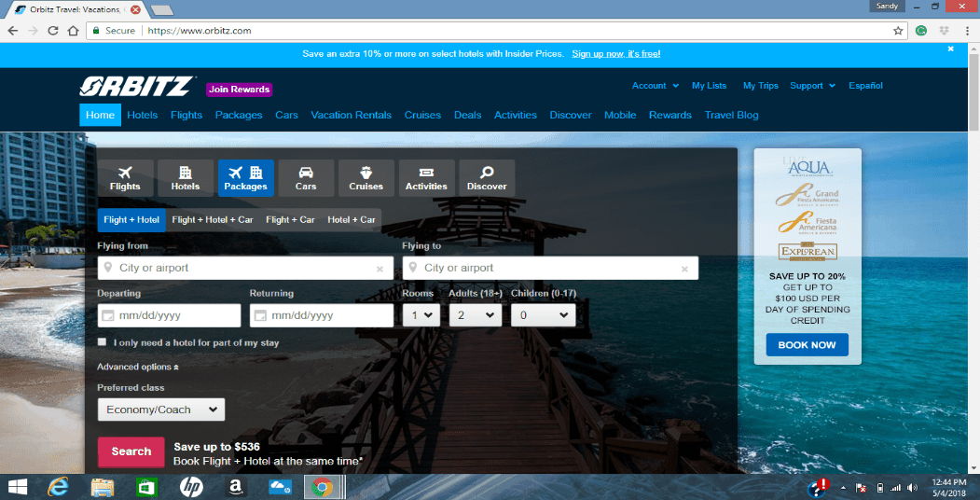The height and width of the screenshot is (500, 980).
Task: Select the Hotels building search tab
Action: (186, 178)
